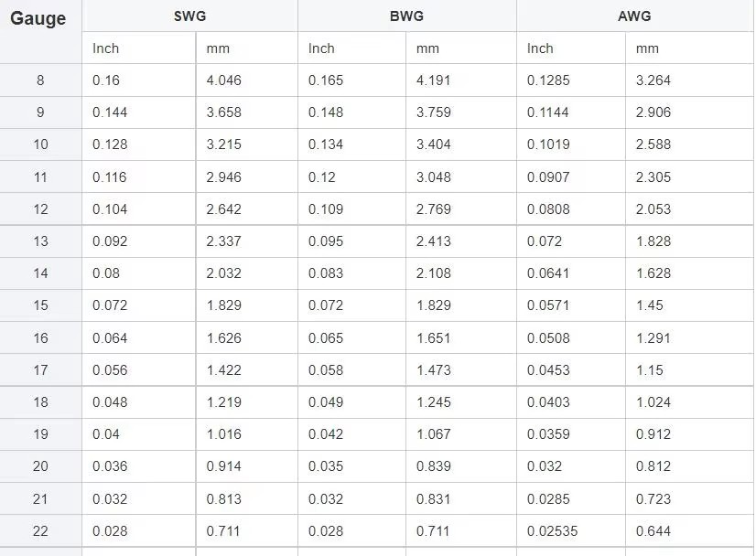Click SWG inch value 0.064
756x556 pixels.
(x=110, y=337)
